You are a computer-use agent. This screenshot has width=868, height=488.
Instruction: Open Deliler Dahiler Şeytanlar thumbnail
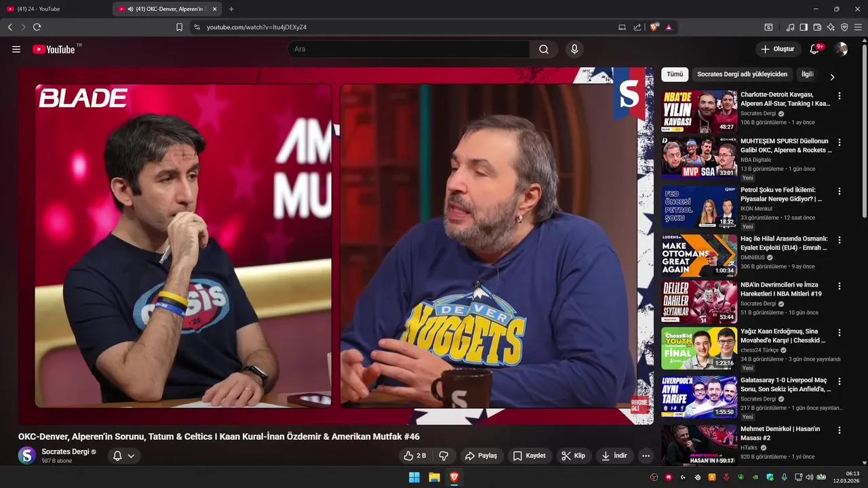[699, 302]
